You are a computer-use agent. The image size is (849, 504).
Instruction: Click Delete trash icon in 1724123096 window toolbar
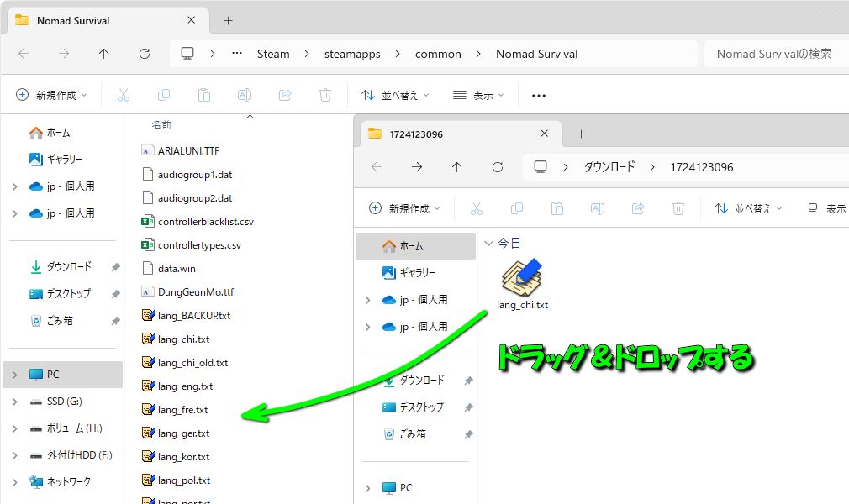678,208
